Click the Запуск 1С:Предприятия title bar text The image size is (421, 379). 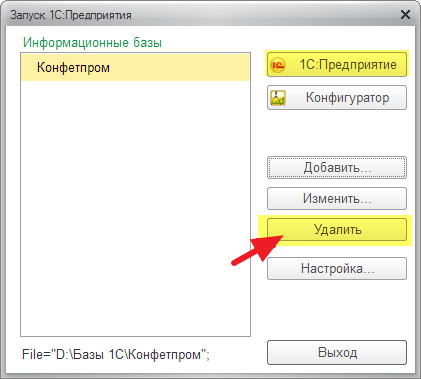pos(71,15)
